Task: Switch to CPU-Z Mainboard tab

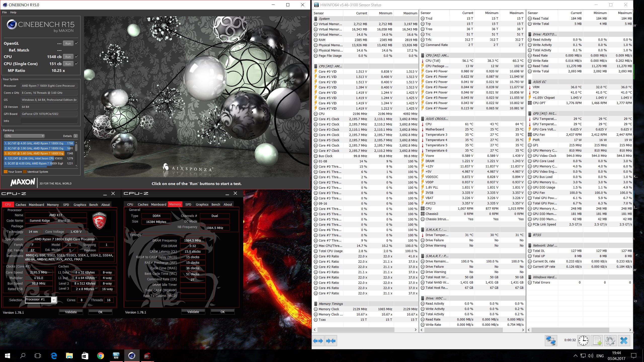Action: [x=36, y=205]
